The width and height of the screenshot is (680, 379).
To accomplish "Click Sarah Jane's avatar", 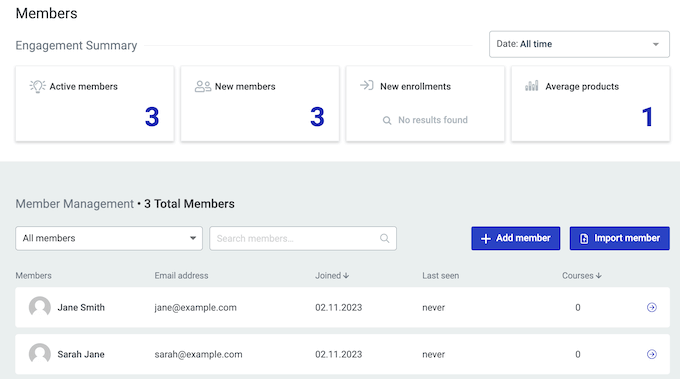I will [40, 354].
